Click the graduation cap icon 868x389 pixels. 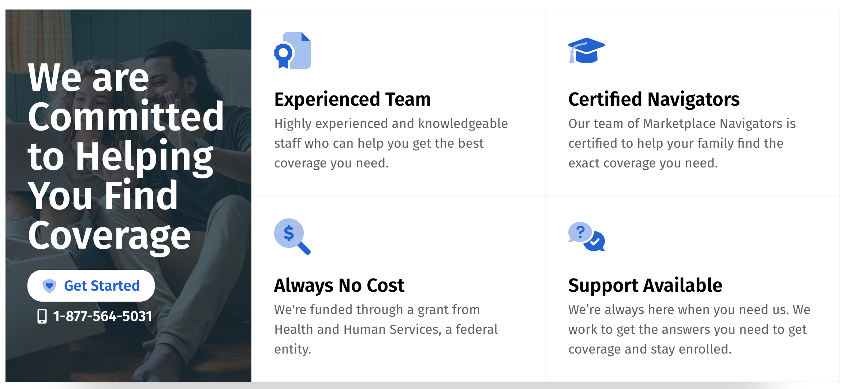click(586, 50)
